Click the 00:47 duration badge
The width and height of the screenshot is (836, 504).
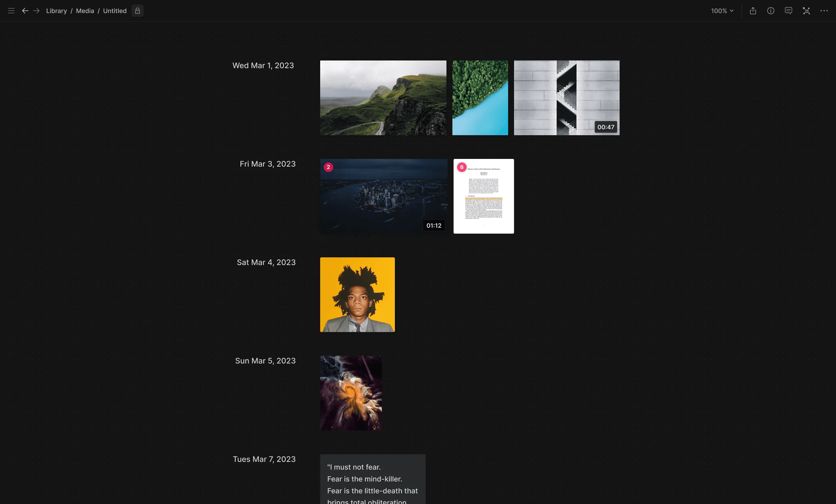point(606,127)
